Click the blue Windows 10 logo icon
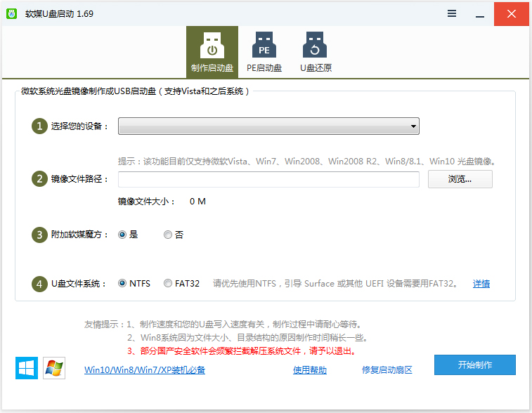Image resolution: width=532 pixels, height=413 pixels. click(x=27, y=368)
